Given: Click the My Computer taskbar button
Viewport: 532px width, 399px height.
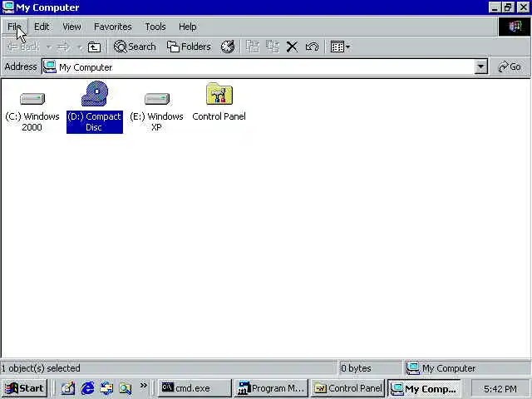Looking at the screenshot, I should point(424,388).
